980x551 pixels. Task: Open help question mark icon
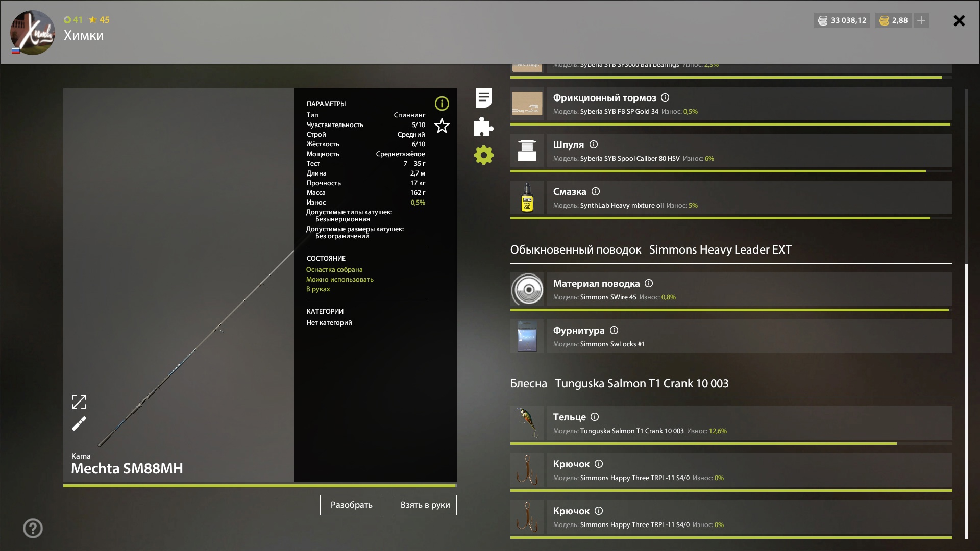[33, 528]
